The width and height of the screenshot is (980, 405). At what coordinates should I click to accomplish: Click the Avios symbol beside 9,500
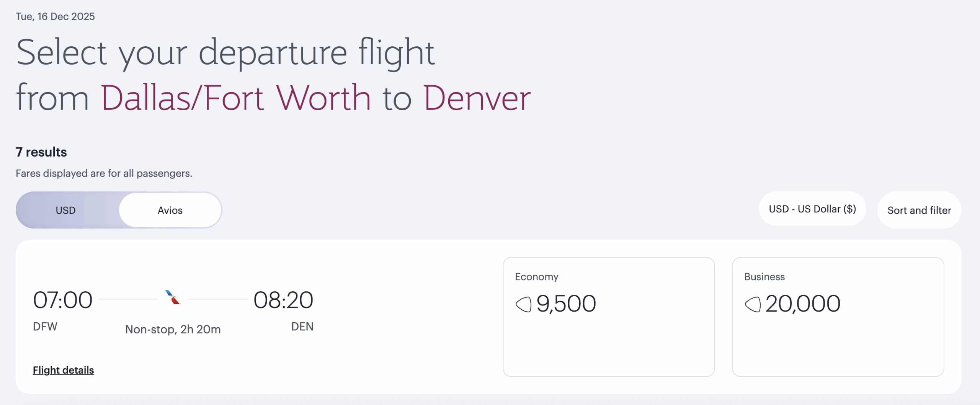(x=523, y=305)
